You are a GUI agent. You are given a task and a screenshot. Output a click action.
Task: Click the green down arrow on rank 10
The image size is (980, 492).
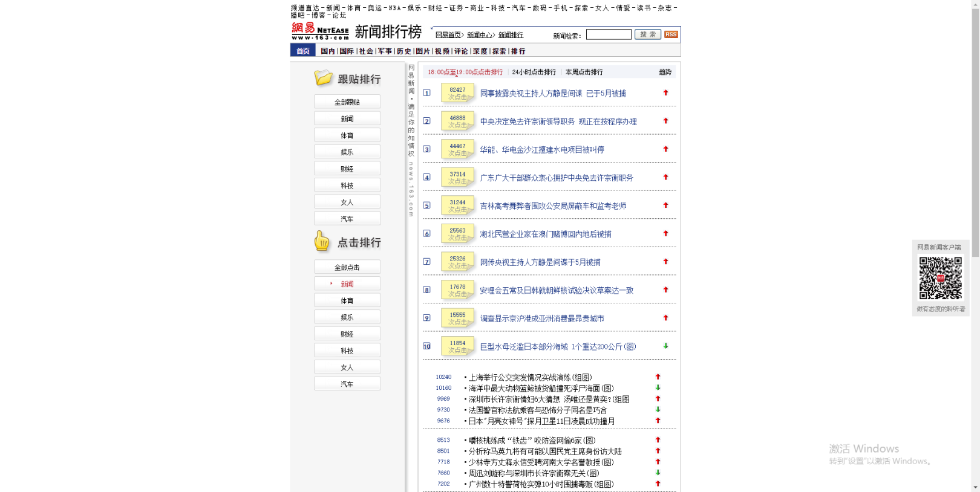pos(665,346)
